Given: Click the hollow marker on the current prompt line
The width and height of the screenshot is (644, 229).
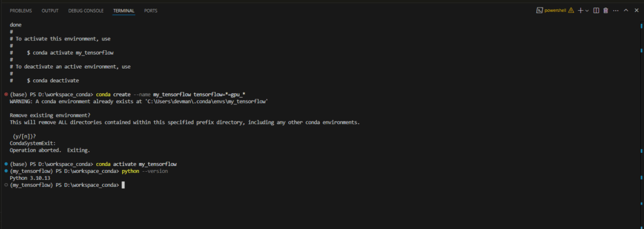Looking at the screenshot, I should pyautogui.click(x=6, y=185).
